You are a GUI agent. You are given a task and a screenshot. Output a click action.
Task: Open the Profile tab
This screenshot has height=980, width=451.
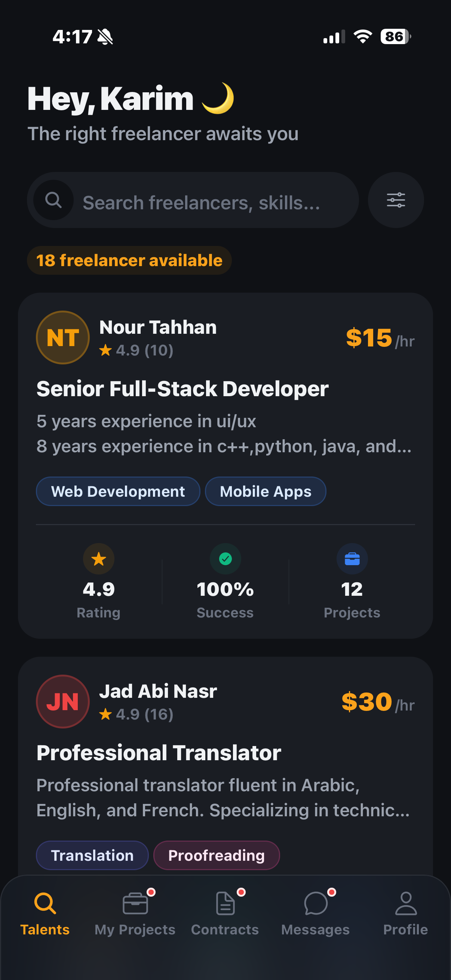406,913
